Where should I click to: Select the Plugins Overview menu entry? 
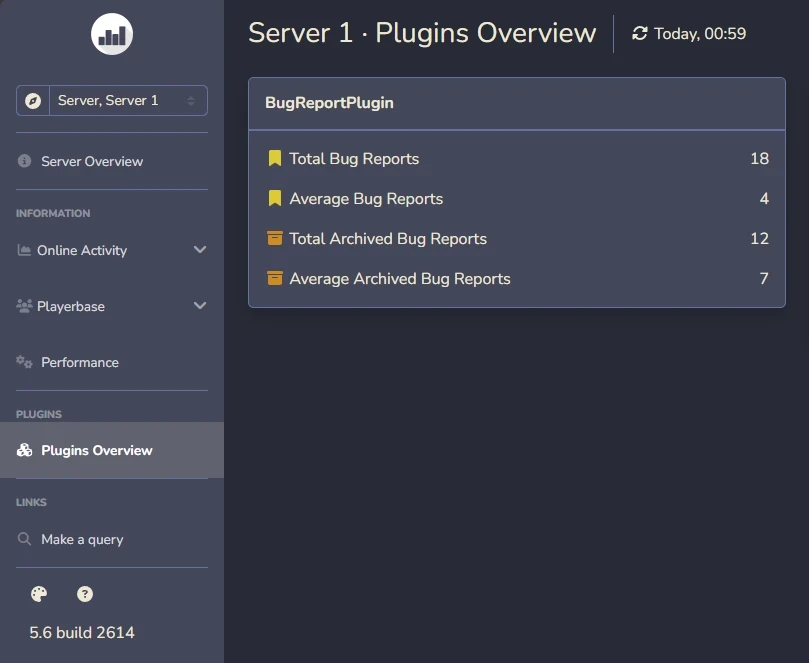pyautogui.click(x=97, y=450)
